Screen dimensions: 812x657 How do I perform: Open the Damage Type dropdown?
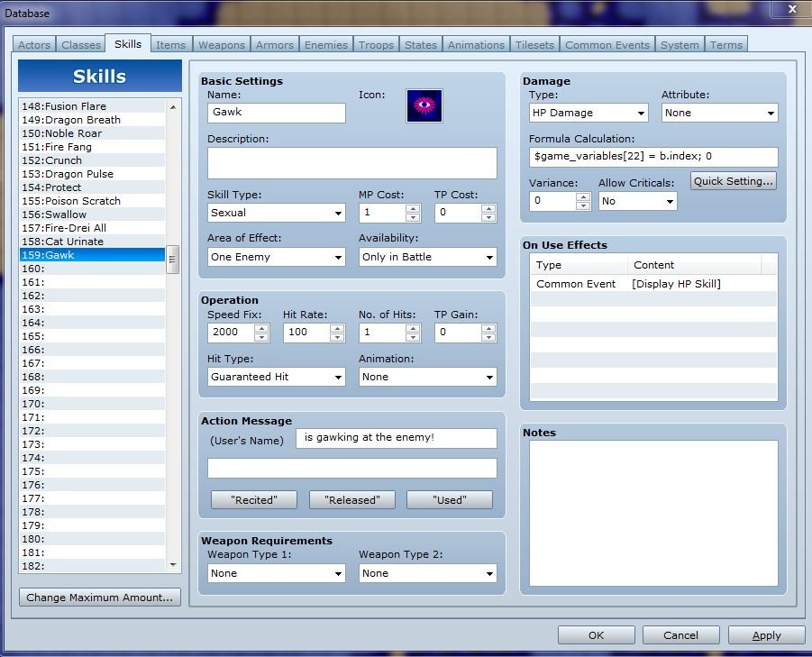(588, 113)
